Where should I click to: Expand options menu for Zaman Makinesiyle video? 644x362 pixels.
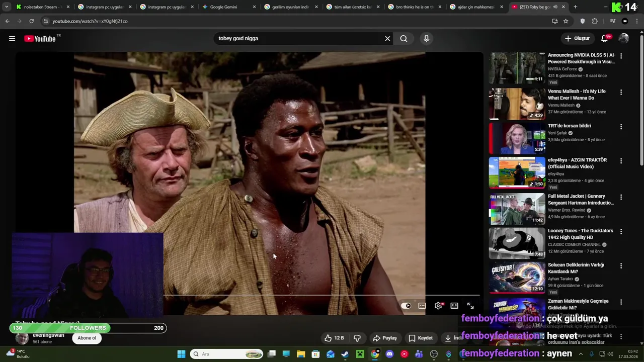click(x=621, y=302)
